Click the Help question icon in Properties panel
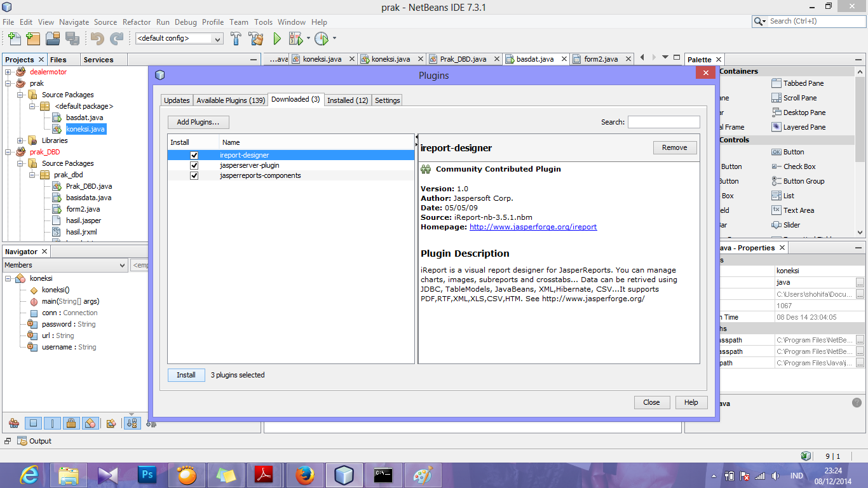 pyautogui.click(x=857, y=402)
